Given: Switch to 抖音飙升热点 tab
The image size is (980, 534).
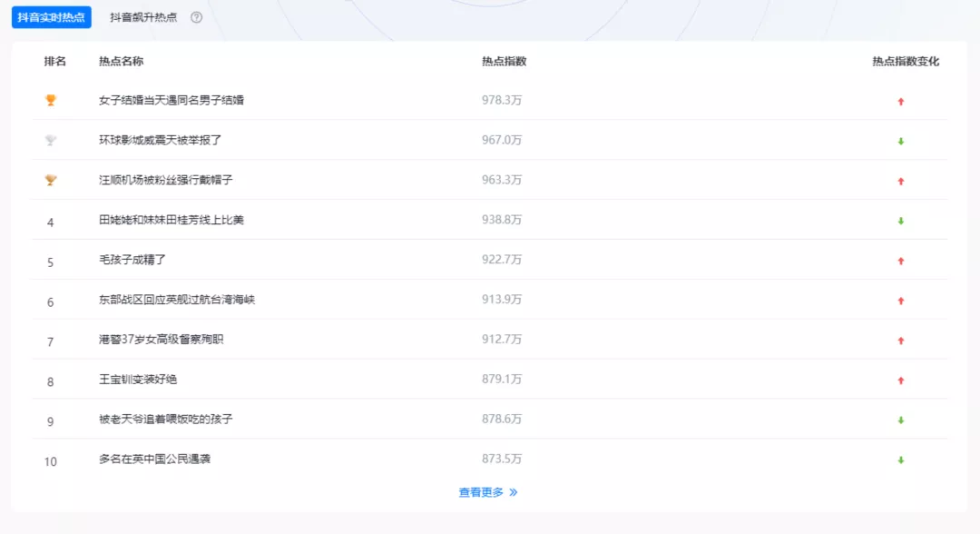Looking at the screenshot, I should pyautogui.click(x=143, y=17).
